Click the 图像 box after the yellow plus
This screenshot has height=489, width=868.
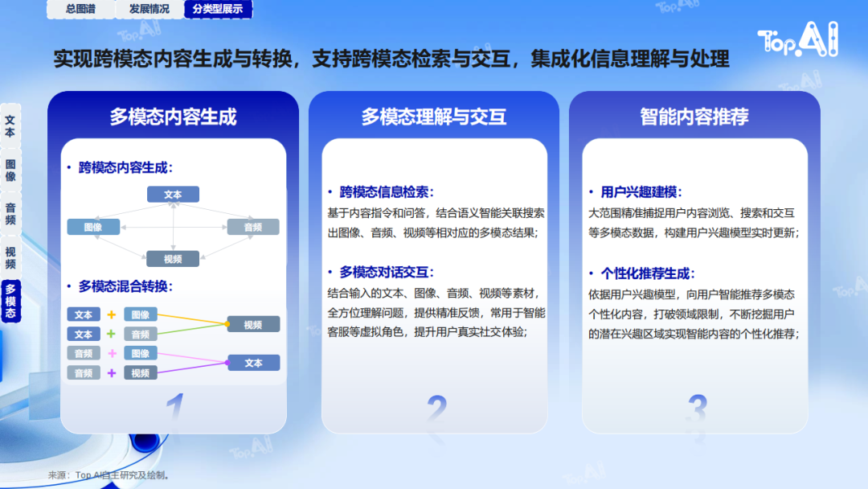(141, 314)
